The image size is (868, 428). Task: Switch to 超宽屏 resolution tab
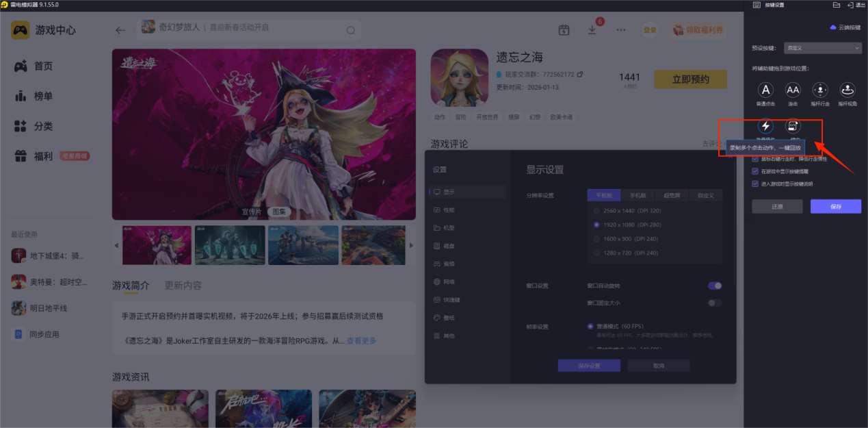click(672, 195)
